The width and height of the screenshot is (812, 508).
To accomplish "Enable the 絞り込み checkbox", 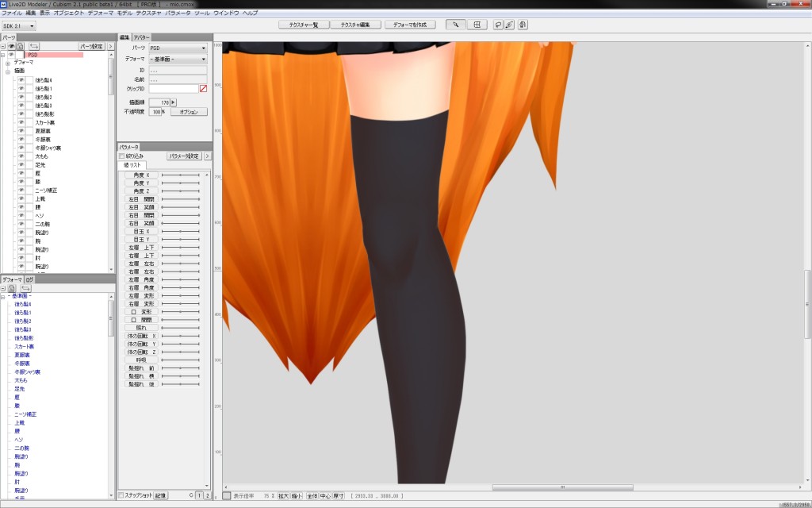I will (x=121, y=156).
